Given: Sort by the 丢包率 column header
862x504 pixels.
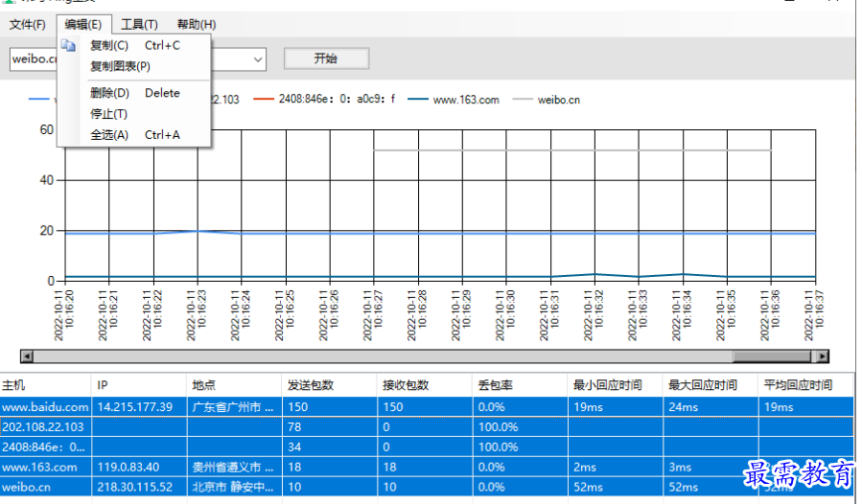Looking at the screenshot, I should [x=520, y=385].
